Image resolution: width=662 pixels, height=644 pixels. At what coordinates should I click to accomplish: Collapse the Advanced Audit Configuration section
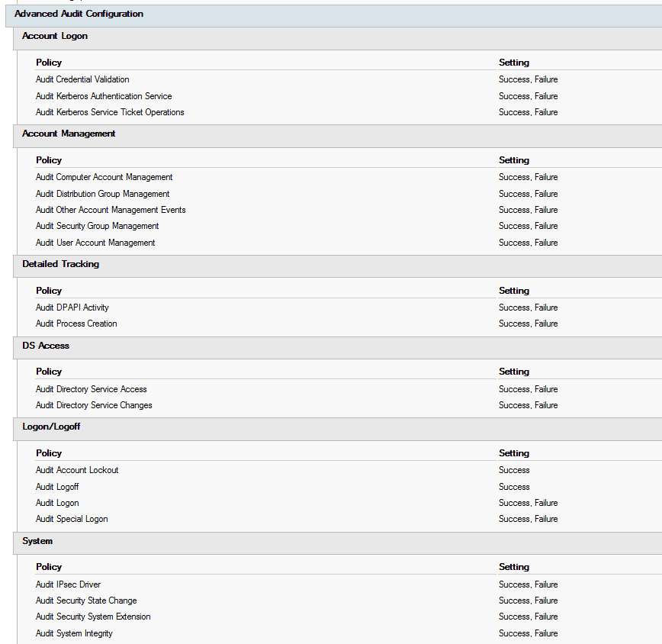pos(79,14)
